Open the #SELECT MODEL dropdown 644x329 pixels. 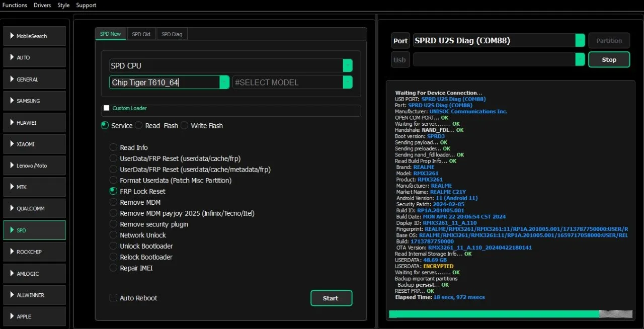[x=347, y=83]
